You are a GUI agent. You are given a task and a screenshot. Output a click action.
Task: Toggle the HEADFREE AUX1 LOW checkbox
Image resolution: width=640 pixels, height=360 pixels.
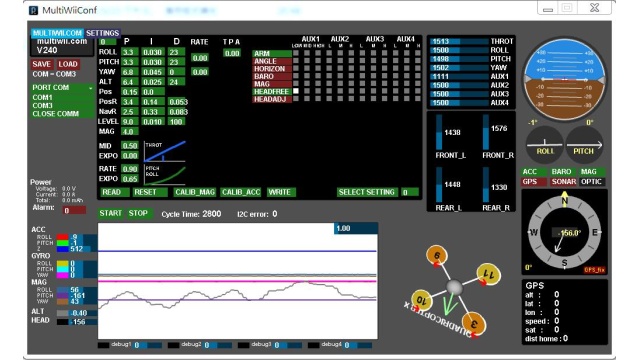pos(296,91)
